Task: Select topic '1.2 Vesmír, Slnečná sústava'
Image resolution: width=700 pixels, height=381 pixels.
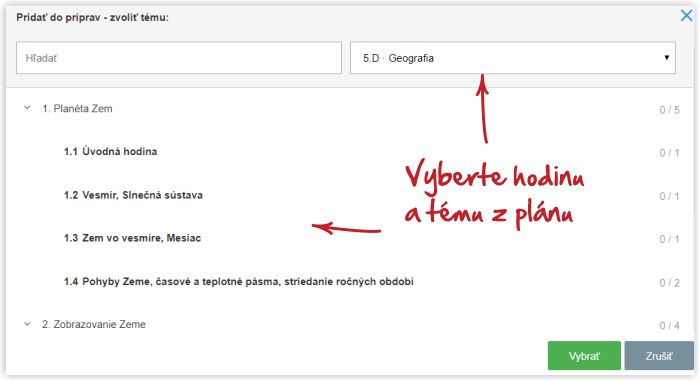Action: click(133, 195)
